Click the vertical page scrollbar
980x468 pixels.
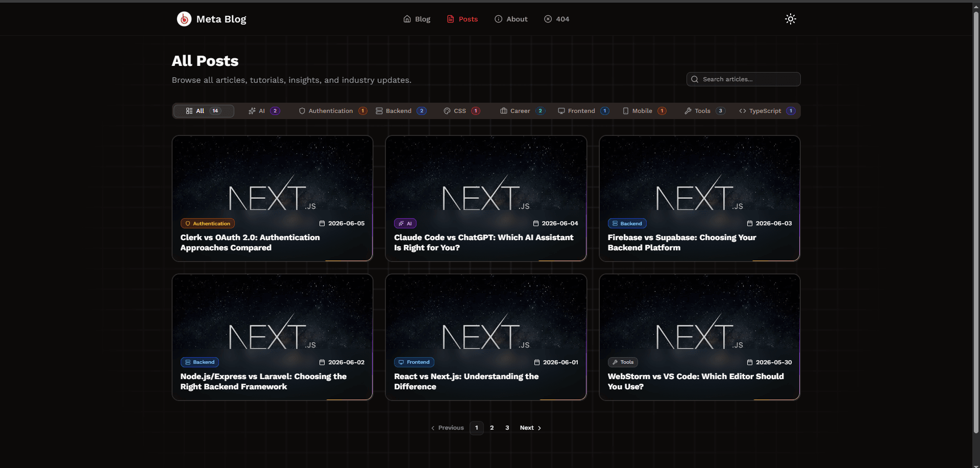coord(976,222)
